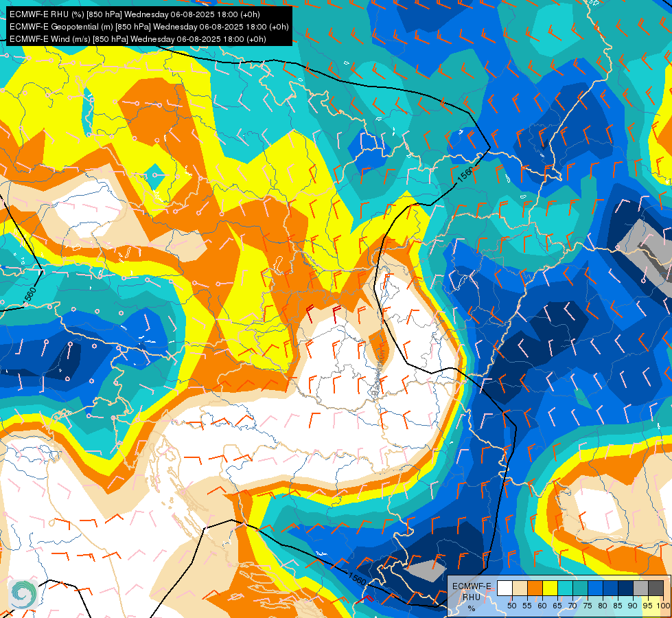The width and height of the screenshot is (672, 618).
Task: Select the orange 55-60 legend swatch
Action: (535, 588)
